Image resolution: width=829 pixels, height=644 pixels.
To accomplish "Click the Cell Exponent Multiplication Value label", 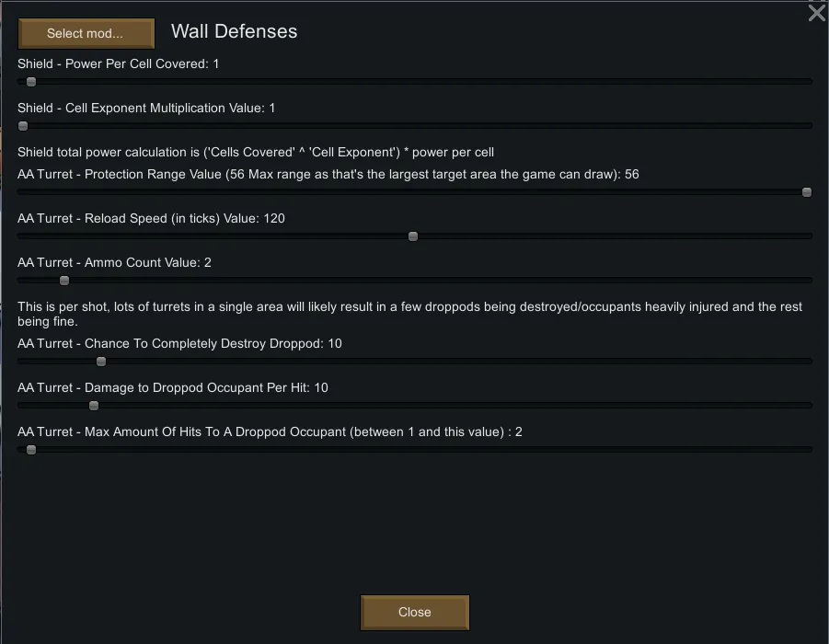I will 145,109.
